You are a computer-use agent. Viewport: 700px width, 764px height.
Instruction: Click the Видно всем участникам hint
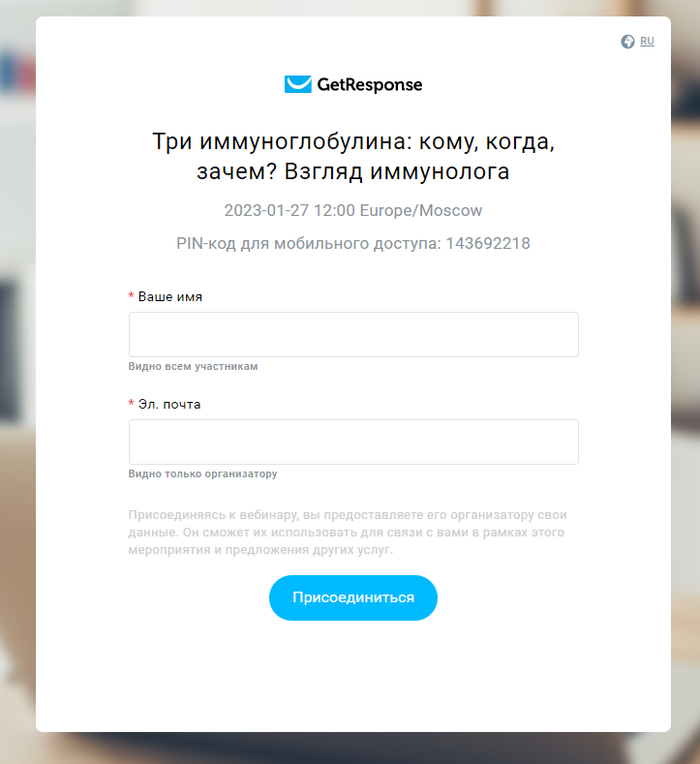point(193,366)
